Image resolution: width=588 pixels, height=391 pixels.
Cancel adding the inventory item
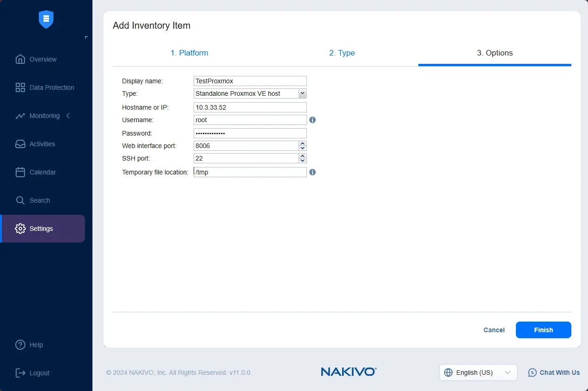tap(494, 330)
